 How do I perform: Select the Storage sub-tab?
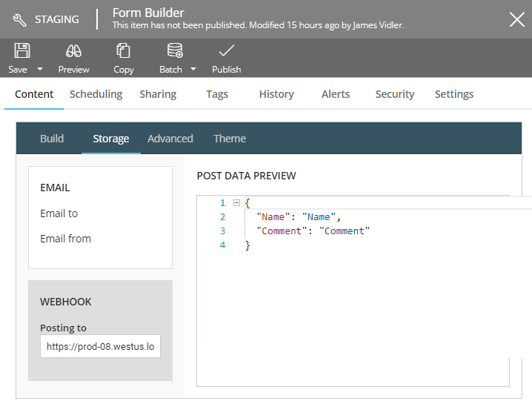click(111, 139)
